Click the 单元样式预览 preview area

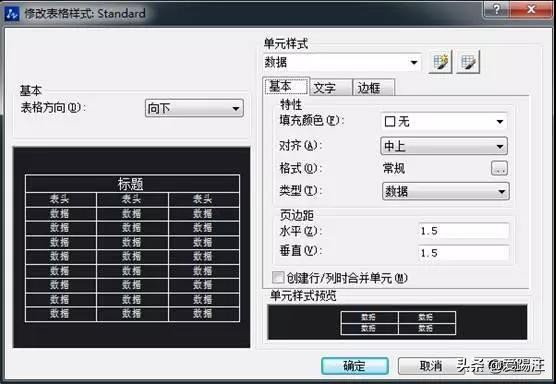tap(397, 322)
